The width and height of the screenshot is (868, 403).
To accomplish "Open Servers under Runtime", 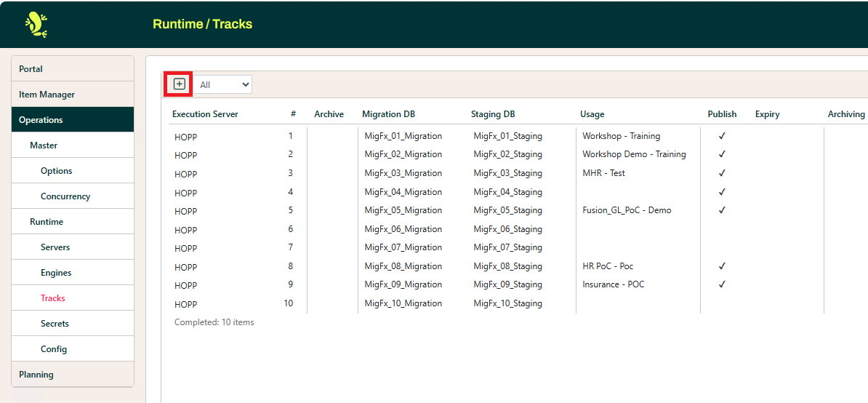I will 55,247.
